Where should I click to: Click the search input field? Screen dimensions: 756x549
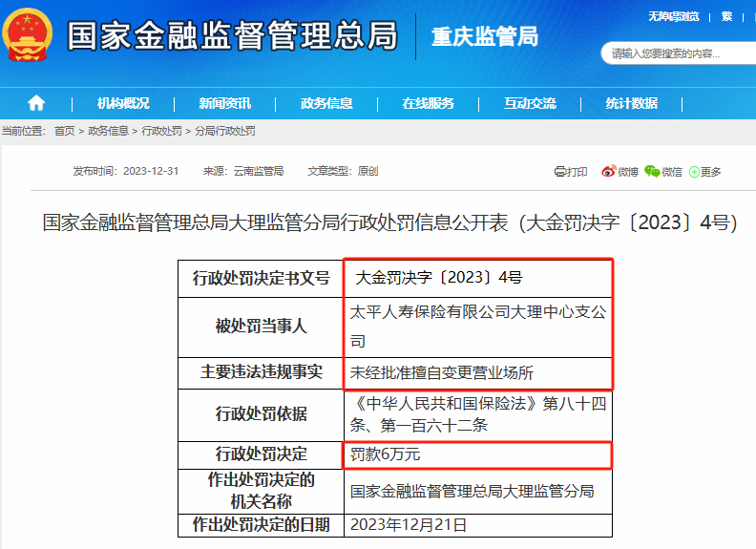click(x=678, y=53)
